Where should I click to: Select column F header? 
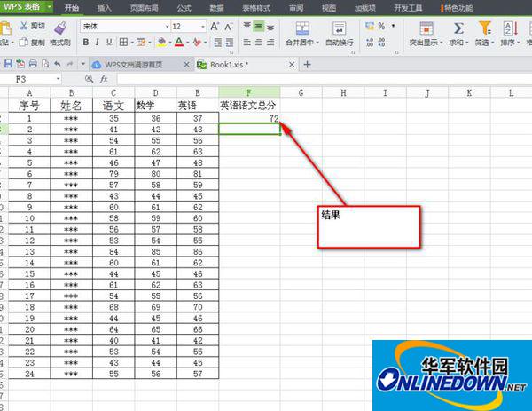249,92
